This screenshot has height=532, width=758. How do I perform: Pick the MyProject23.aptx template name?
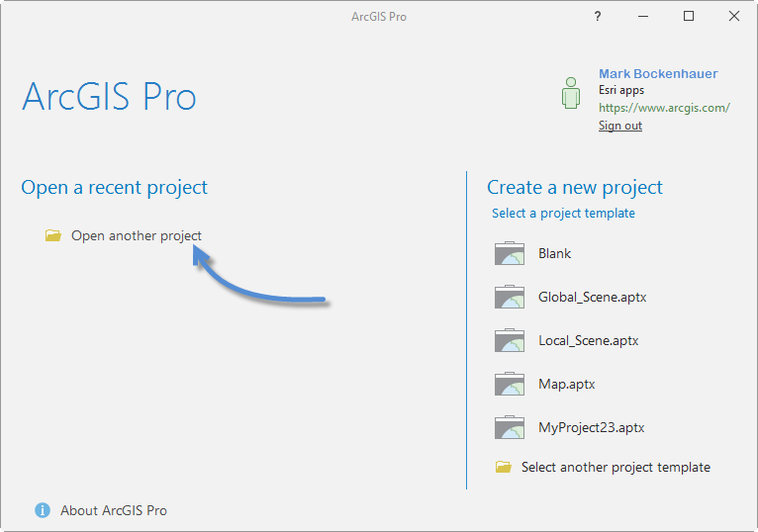tap(591, 427)
